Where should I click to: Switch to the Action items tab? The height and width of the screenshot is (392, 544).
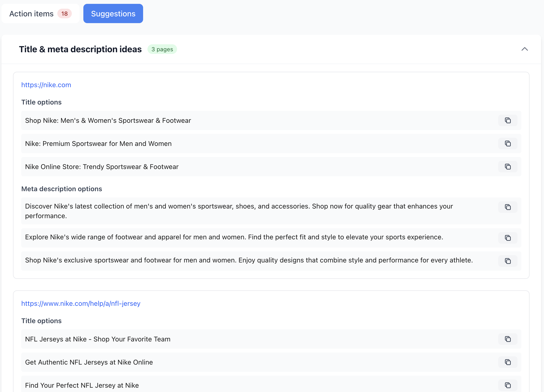click(31, 13)
